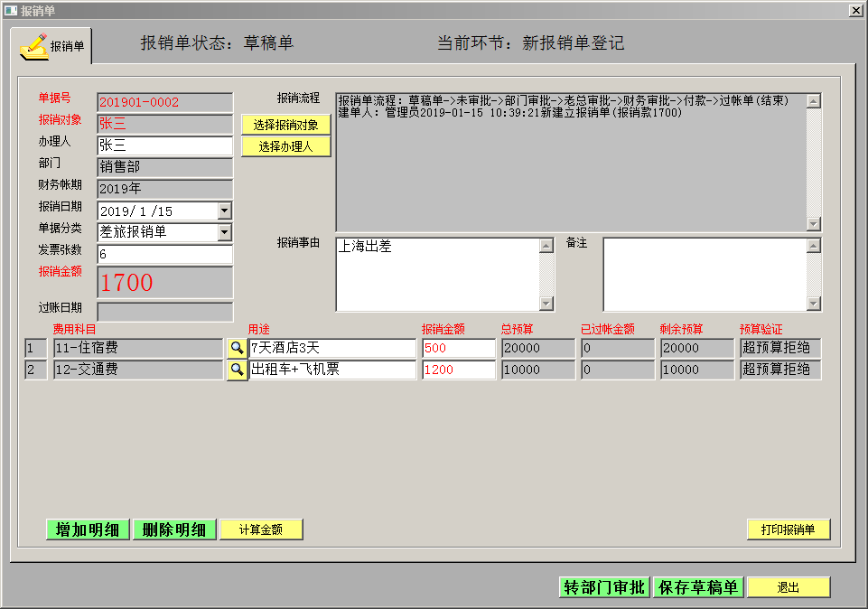Click the 用途 field 出租车+飞机票
This screenshot has height=609, width=868.
coord(332,370)
